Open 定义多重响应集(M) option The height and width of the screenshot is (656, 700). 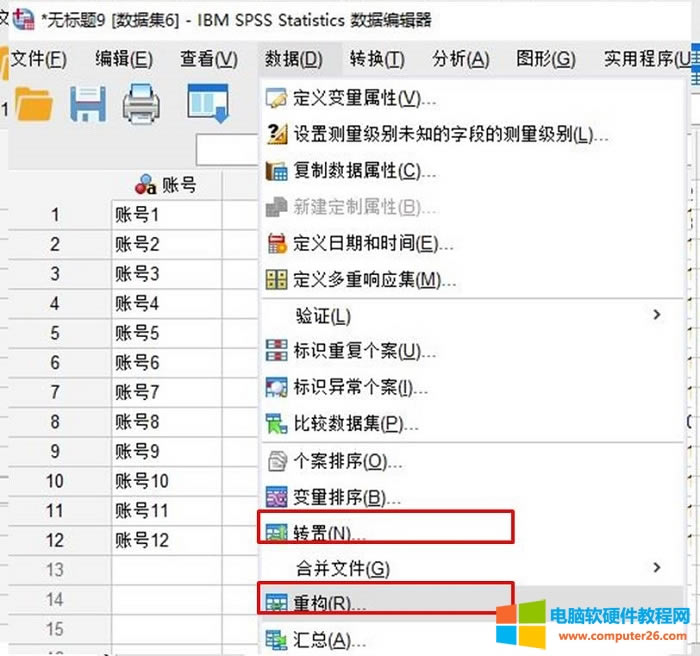[367, 279]
